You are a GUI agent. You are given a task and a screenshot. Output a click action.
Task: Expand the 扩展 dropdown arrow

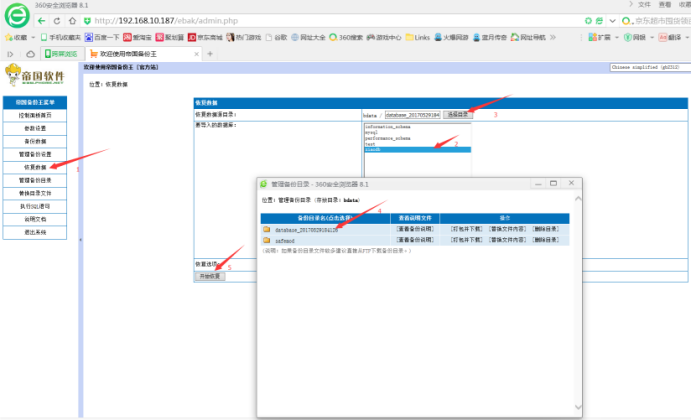(617, 38)
